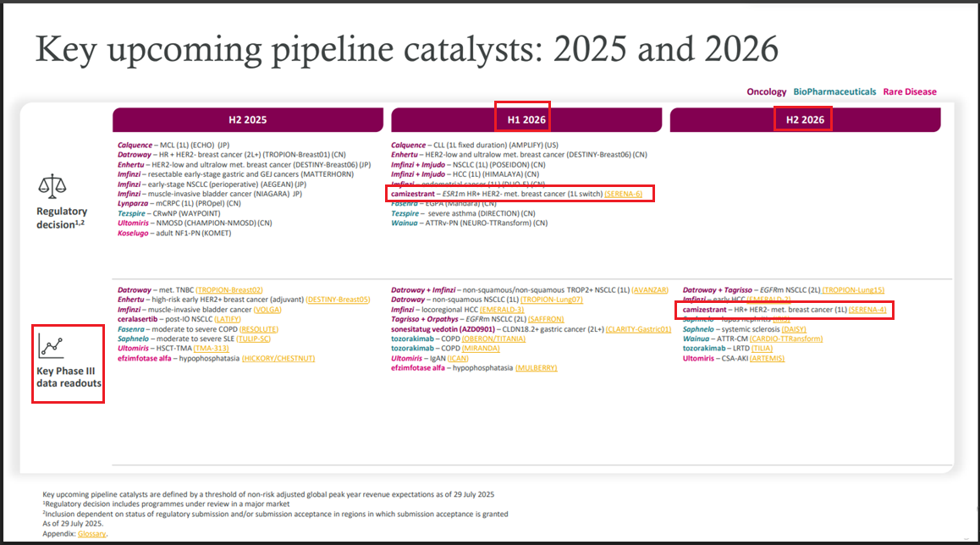Click the 'Regulatory decision' row label
Viewport: 980px width, 545px height.
61,217
